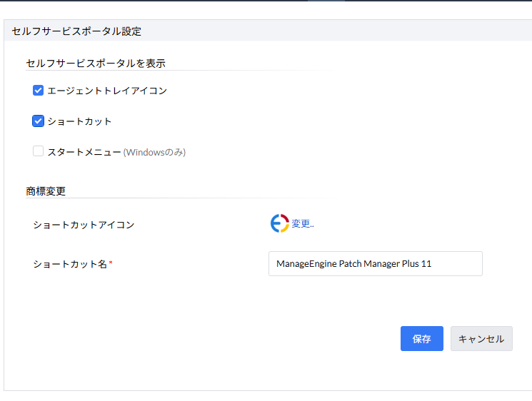This screenshot has width=532, height=401.
Task: Click the 商標変更 section heading
Action: coord(46,191)
